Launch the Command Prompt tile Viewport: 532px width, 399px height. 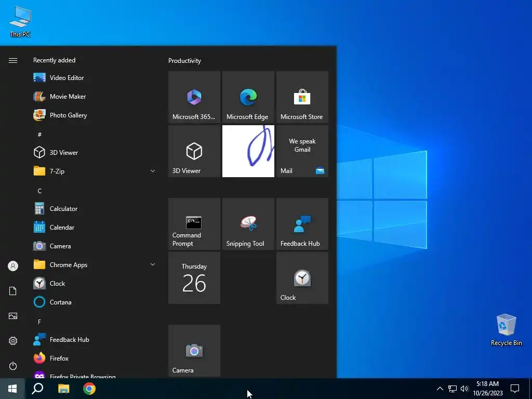(x=194, y=224)
